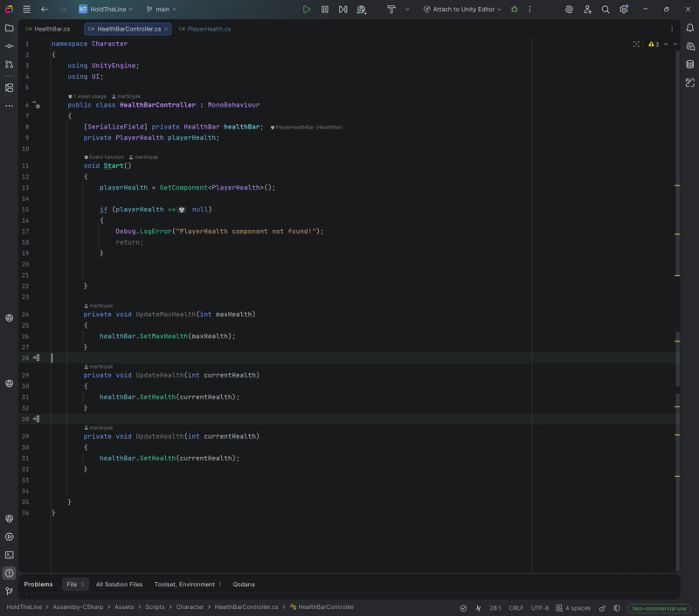Viewport: 699px width, 616px height.
Task: Click the Debug bug icon
Action: [514, 10]
